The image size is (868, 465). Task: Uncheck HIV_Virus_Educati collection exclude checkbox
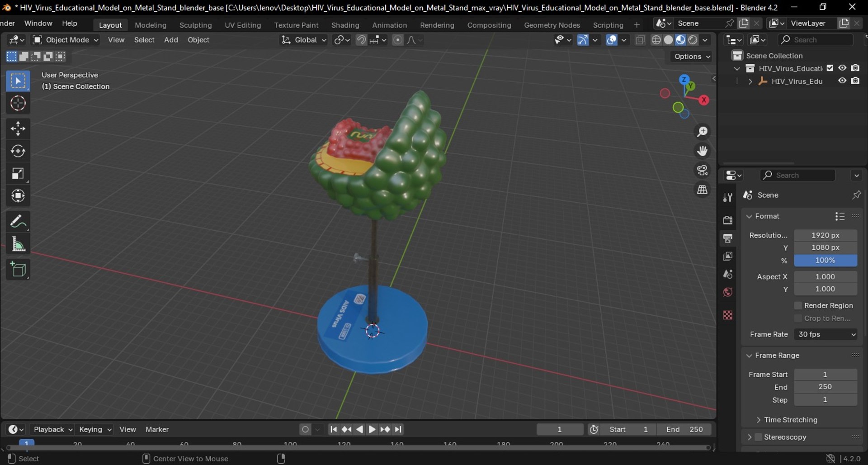point(830,68)
